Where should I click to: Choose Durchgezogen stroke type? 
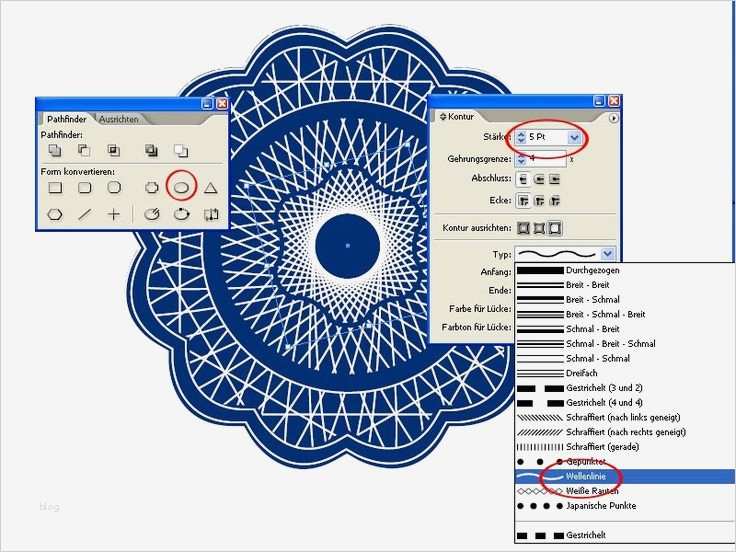(x=624, y=270)
